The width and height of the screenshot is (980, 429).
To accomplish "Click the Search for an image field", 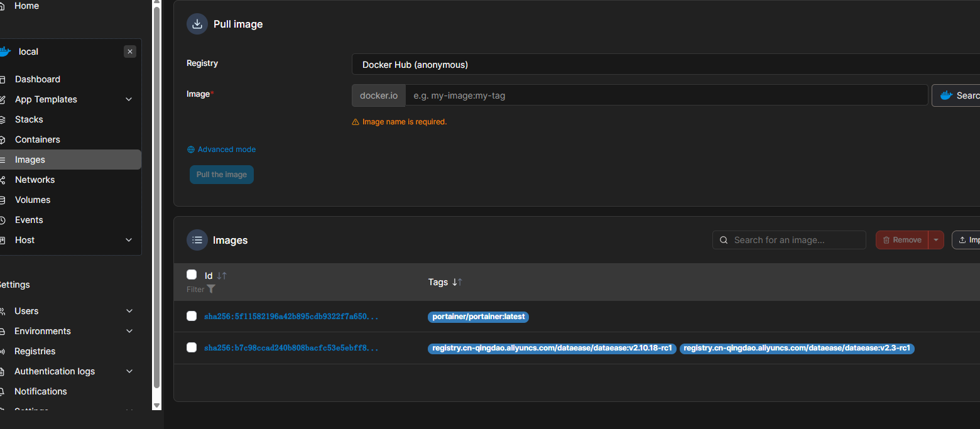I will [x=795, y=240].
